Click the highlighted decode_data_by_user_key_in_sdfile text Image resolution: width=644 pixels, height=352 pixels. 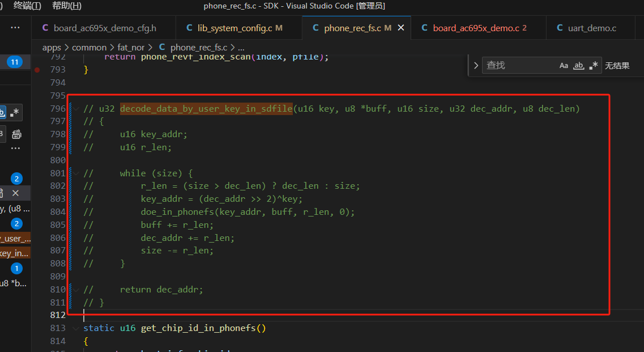[x=206, y=109]
